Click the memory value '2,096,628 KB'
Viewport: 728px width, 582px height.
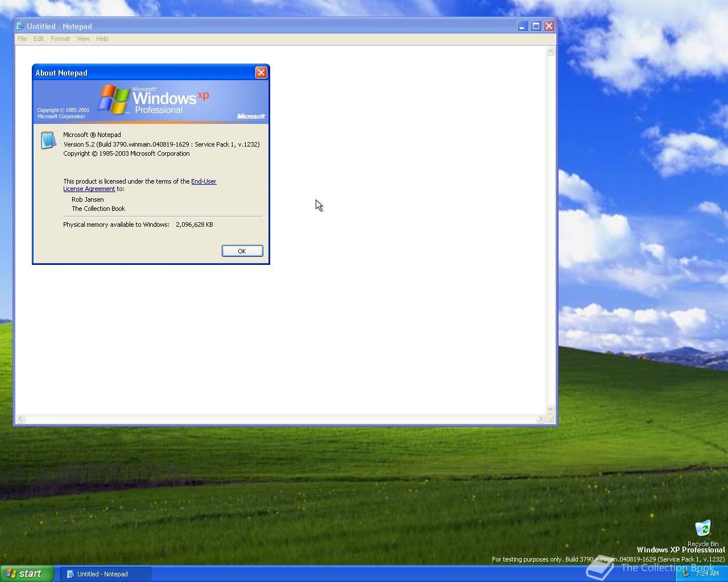click(x=195, y=225)
